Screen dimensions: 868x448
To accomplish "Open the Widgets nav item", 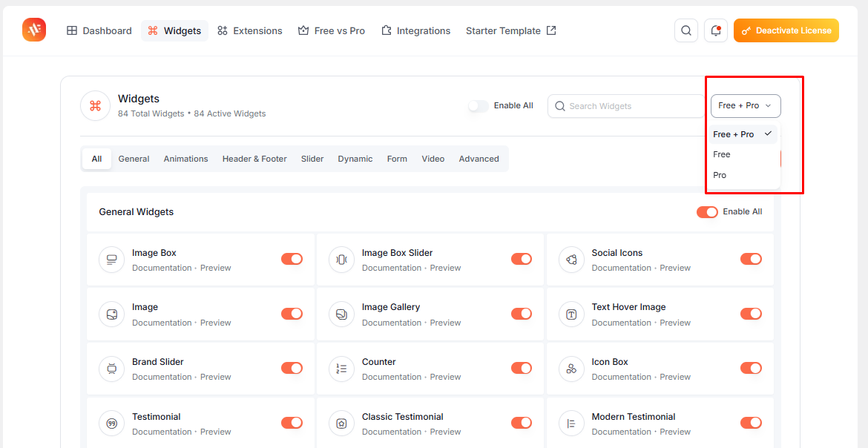I will point(174,30).
